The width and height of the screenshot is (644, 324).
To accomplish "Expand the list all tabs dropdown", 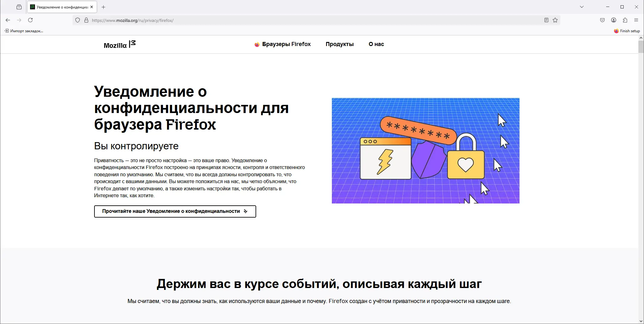I will point(582,7).
